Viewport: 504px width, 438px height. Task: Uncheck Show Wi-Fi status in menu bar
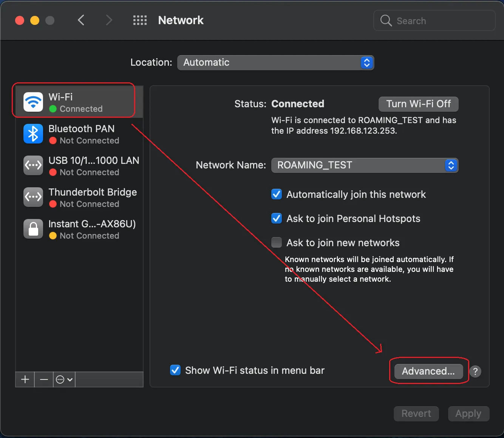[x=175, y=370]
